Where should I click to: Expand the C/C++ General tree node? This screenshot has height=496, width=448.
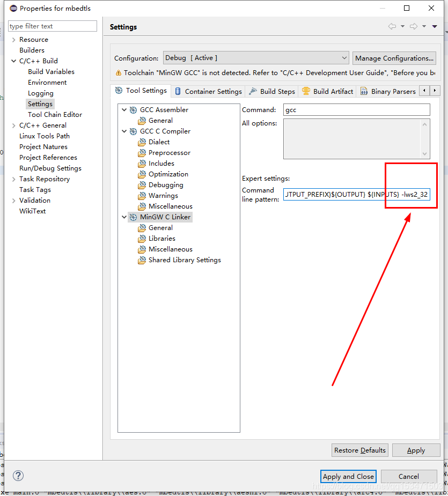point(13,125)
